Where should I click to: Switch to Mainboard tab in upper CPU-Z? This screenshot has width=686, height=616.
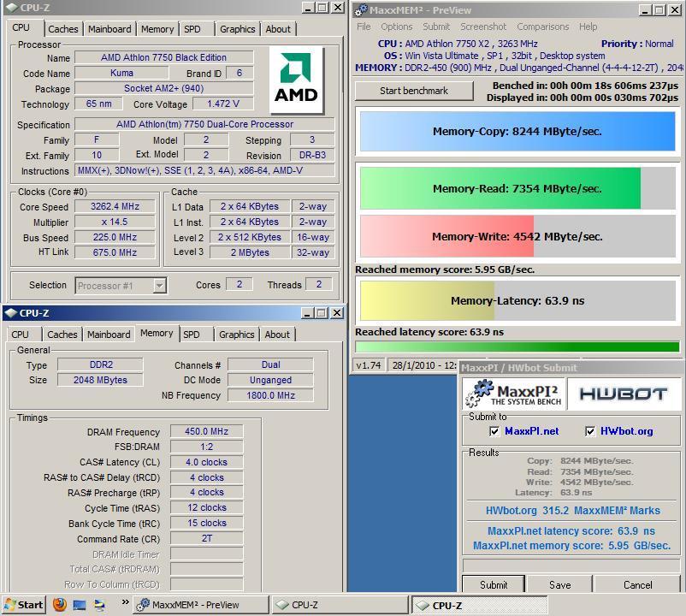click(x=109, y=29)
